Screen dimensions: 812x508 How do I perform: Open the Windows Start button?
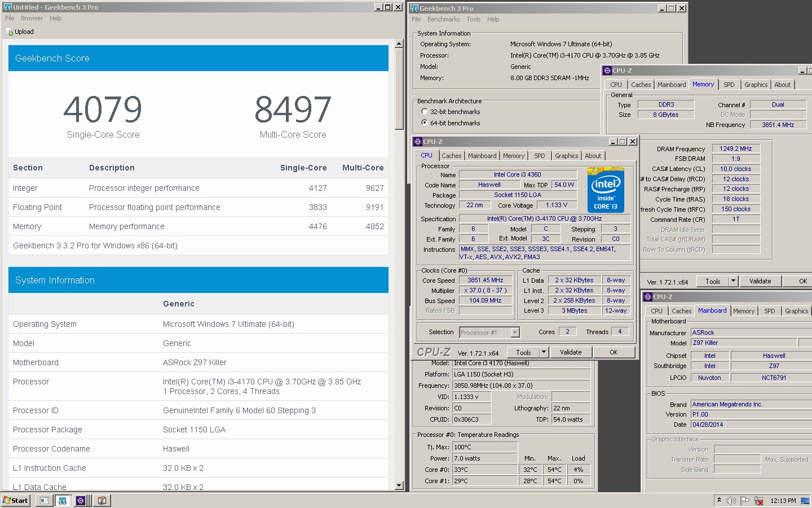tap(16, 500)
